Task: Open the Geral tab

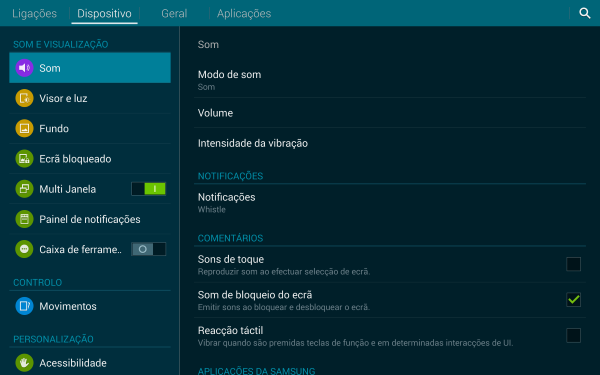Action: (174, 13)
